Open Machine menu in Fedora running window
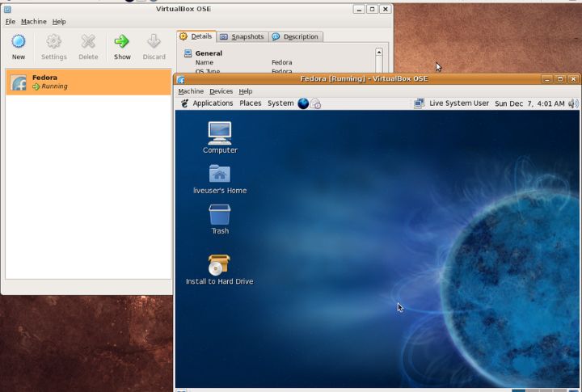This screenshot has height=392, width=582. point(191,91)
